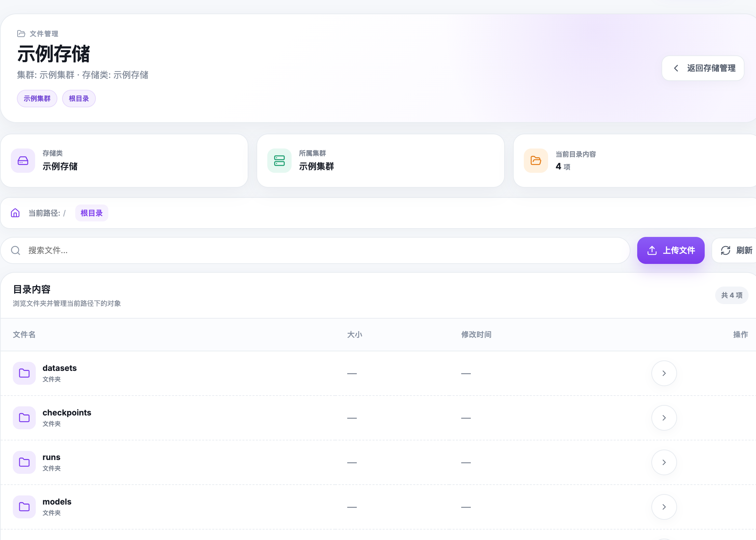Click the models folder icon
The width and height of the screenshot is (756, 540).
pos(24,507)
